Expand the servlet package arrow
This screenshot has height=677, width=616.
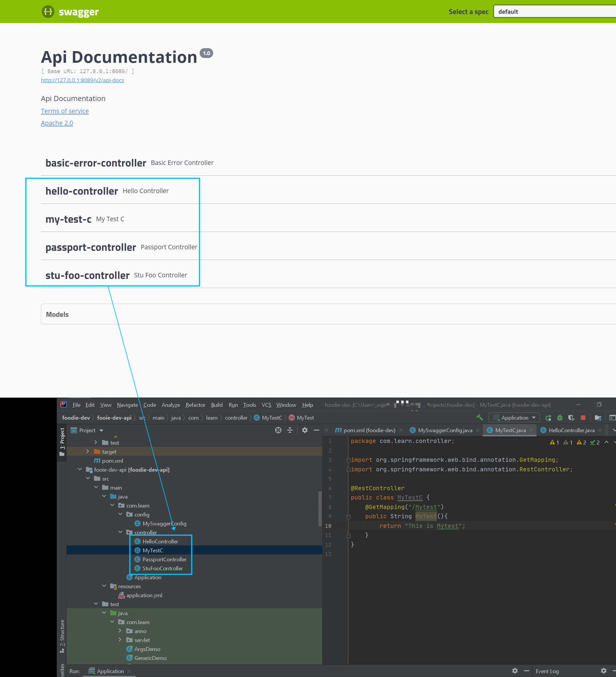click(x=120, y=640)
